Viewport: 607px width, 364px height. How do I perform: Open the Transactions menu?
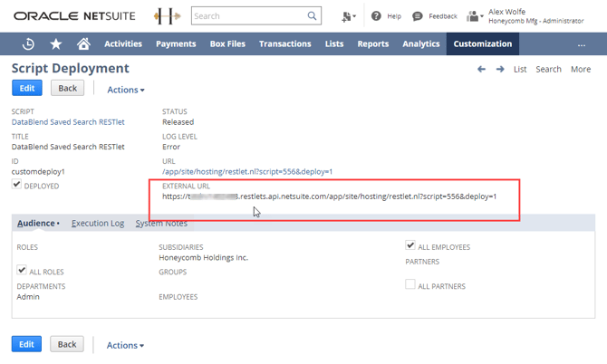point(284,43)
